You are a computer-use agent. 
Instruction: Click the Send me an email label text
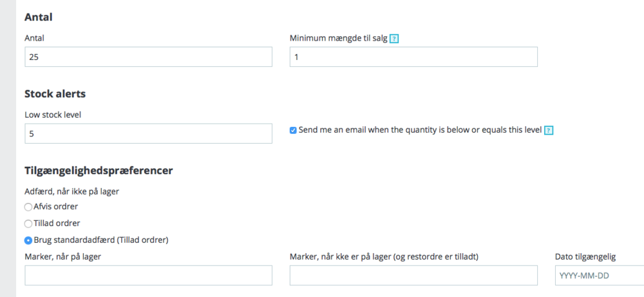pyautogui.click(x=420, y=130)
